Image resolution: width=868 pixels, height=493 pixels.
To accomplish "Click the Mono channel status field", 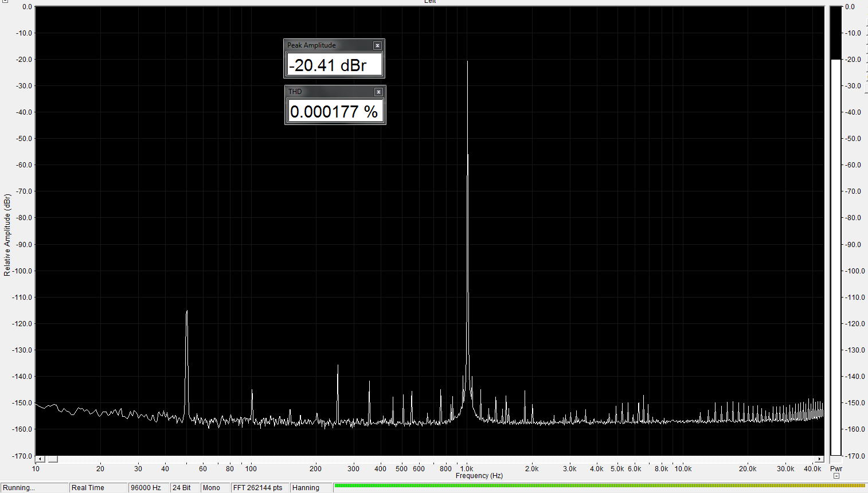I will coord(214,488).
